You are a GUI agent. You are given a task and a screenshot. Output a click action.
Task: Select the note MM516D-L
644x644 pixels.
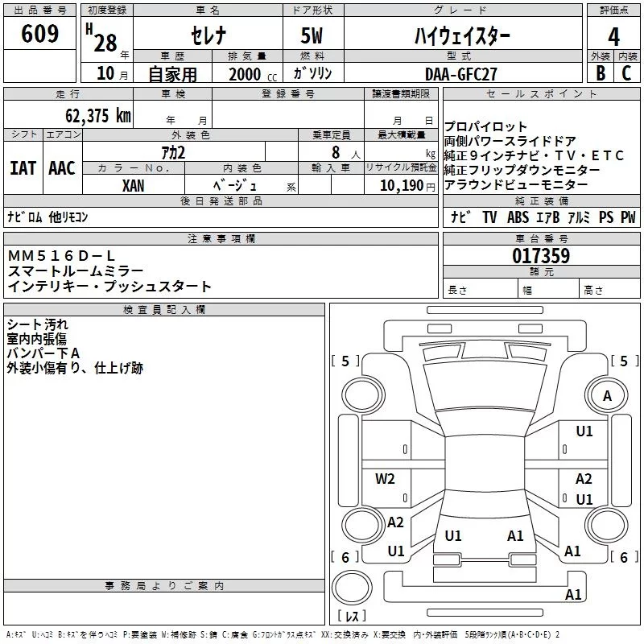62,256
